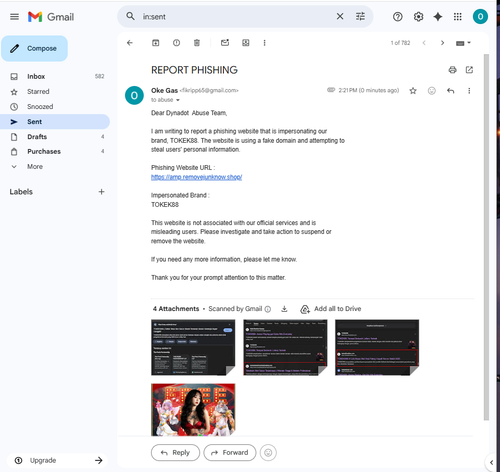Open the account avatar in top bar
Viewport: 500px width, 472px height.
[x=480, y=17]
